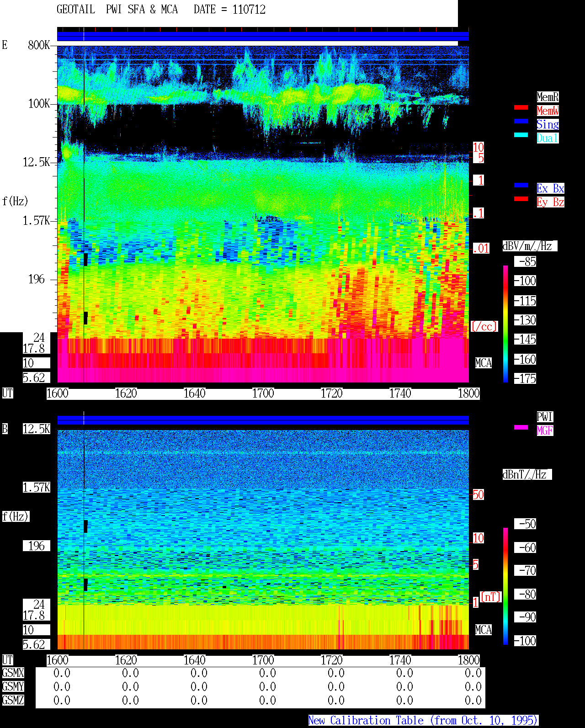Click the Dual legend label

pos(548,138)
